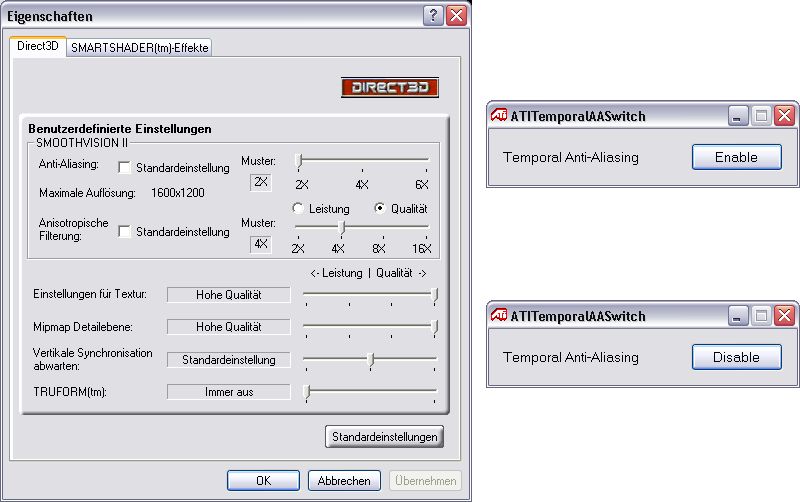This screenshot has height=502, width=800.
Task: Toggle Anisotropische Filterung Standardeinstellung checkbox
Action: (124, 232)
